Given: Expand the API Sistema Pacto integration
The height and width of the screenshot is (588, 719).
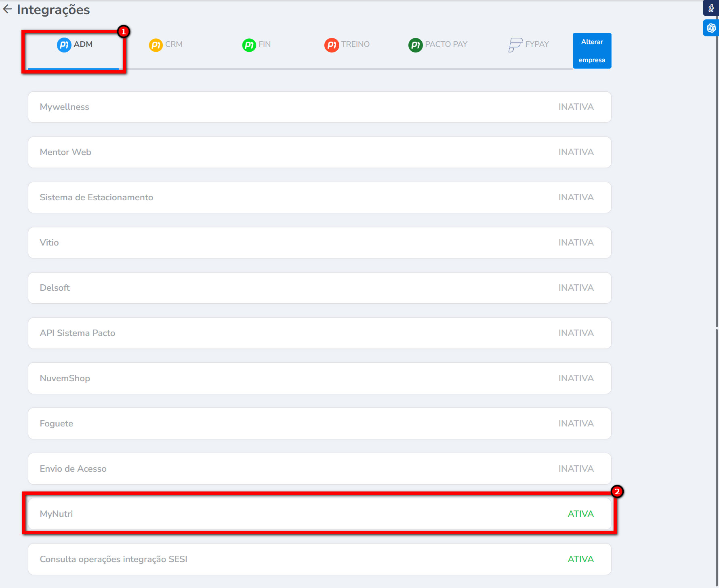Looking at the screenshot, I should click(x=319, y=333).
